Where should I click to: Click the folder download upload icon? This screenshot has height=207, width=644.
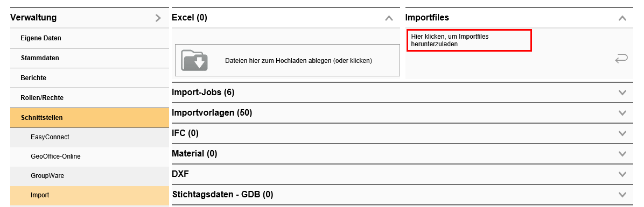pos(194,60)
